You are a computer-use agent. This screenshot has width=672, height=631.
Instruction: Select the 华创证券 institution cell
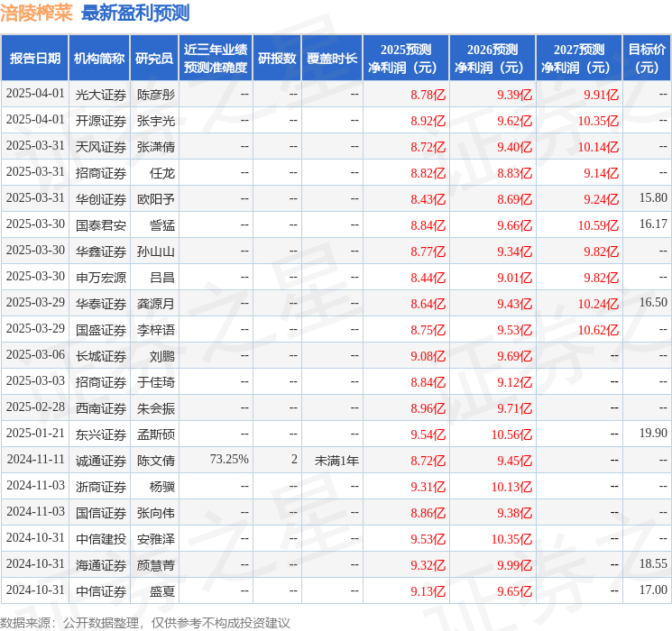[x=101, y=199]
